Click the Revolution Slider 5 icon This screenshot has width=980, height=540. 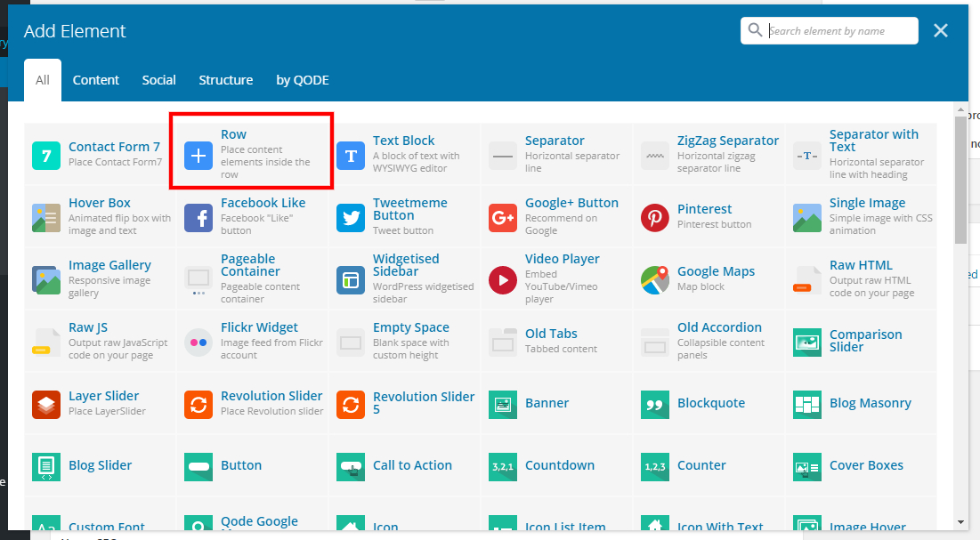tap(351, 405)
